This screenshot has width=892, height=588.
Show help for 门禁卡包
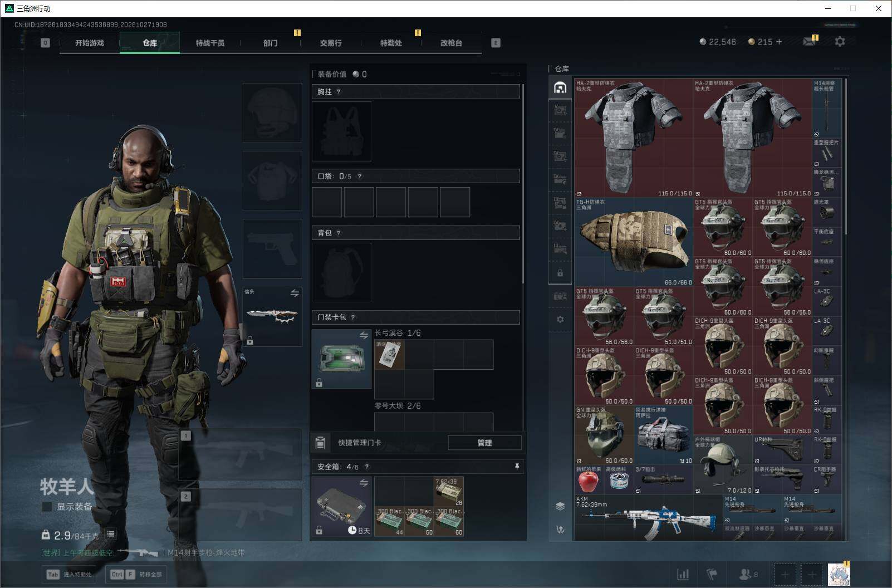pos(353,317)
